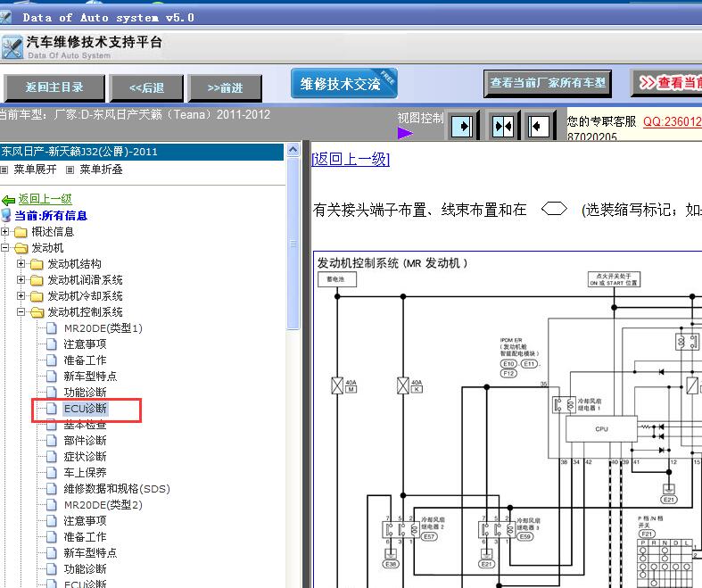Click the green back arrow icon in the tree panel

(9, 200)
